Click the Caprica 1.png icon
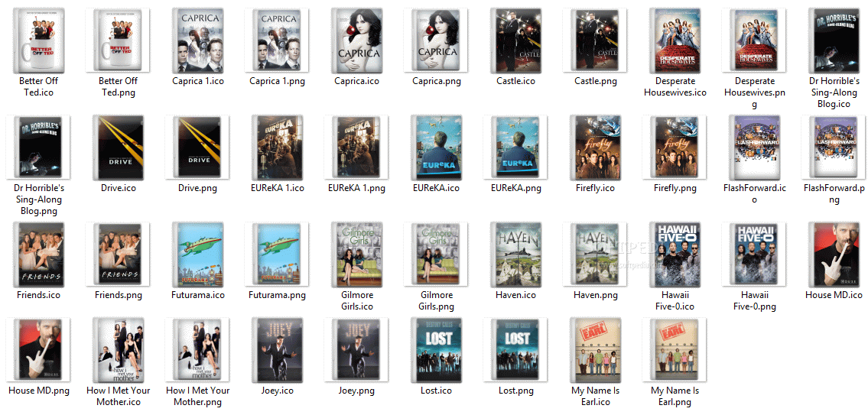This screenshot has height=415, width=868. pos(278,40)
